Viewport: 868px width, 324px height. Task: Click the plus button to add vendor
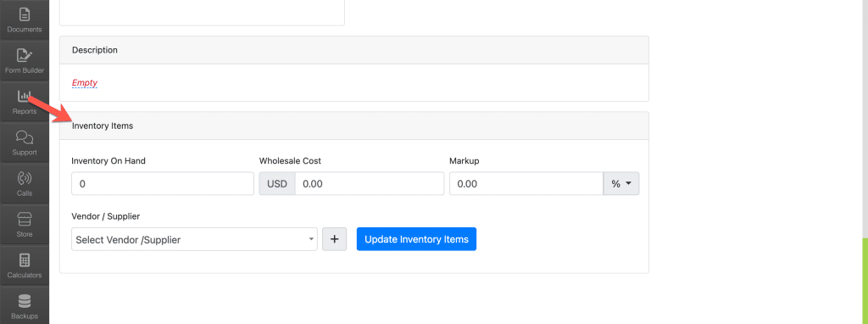334,239
